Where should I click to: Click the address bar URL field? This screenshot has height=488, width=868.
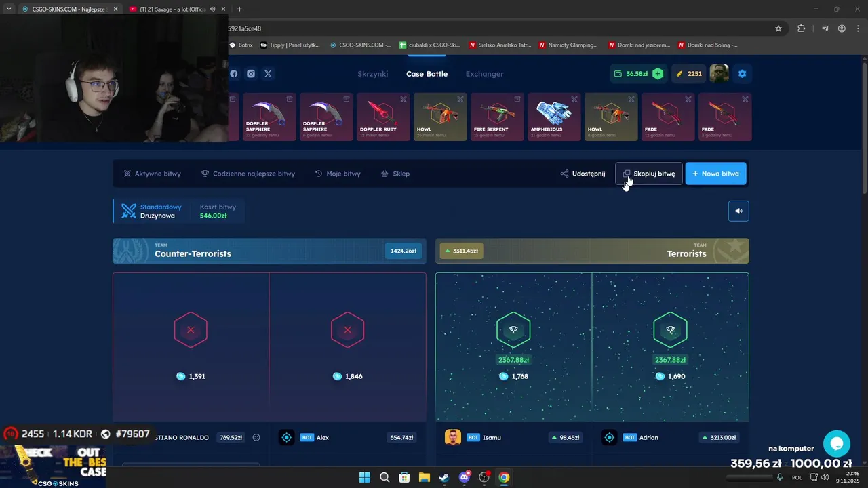click(x=498, y=28)
